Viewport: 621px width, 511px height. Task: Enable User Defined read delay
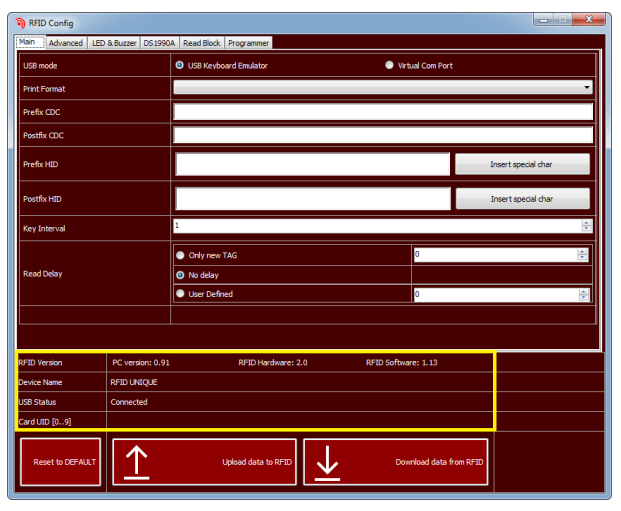(x=180, y=294)
